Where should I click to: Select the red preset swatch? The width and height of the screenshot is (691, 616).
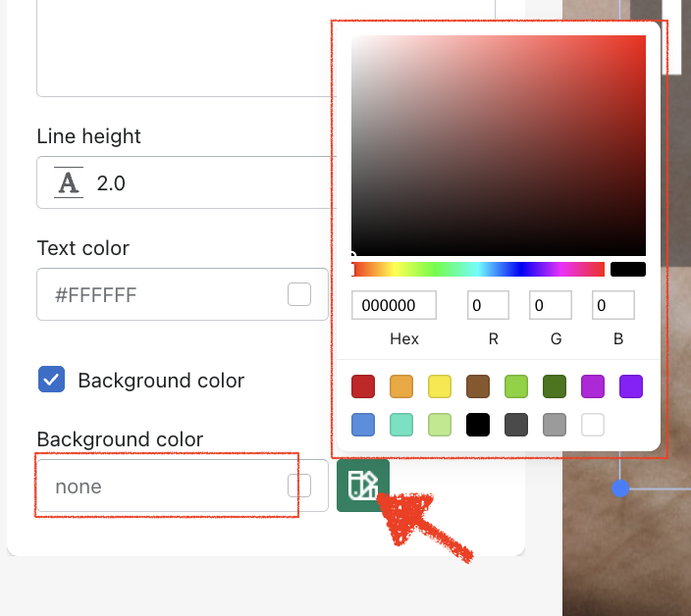click(363, 386)
